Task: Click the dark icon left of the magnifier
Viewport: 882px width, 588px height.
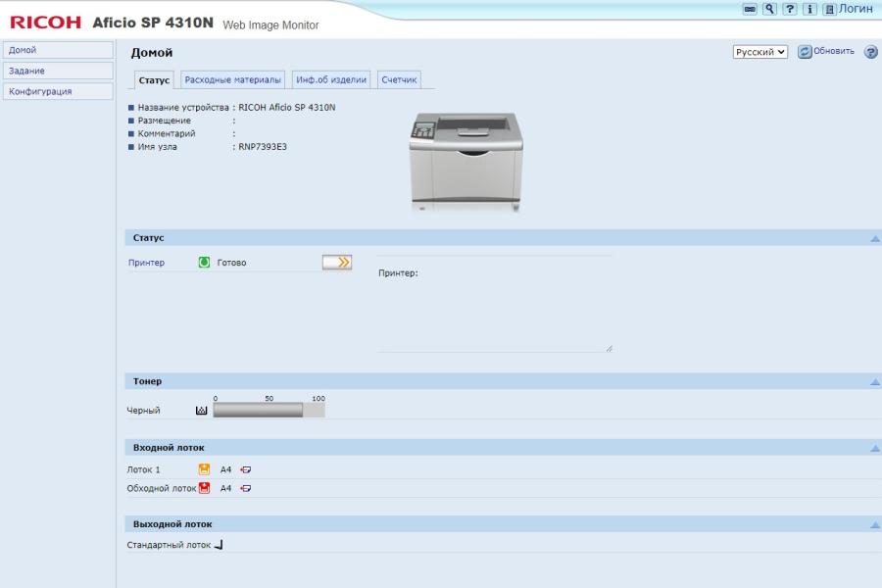Action: (x=750, y=9)
